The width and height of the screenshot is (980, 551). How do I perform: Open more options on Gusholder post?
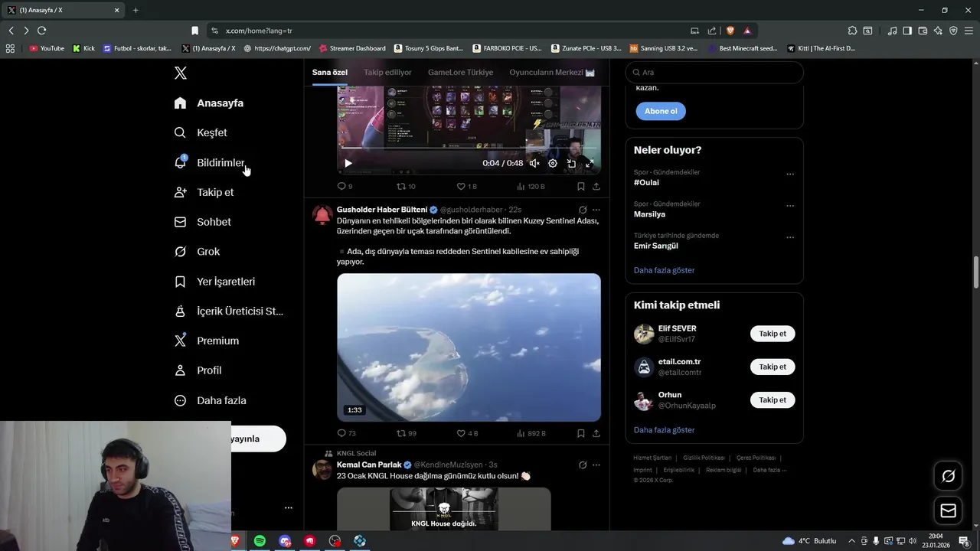coord(596,210)
